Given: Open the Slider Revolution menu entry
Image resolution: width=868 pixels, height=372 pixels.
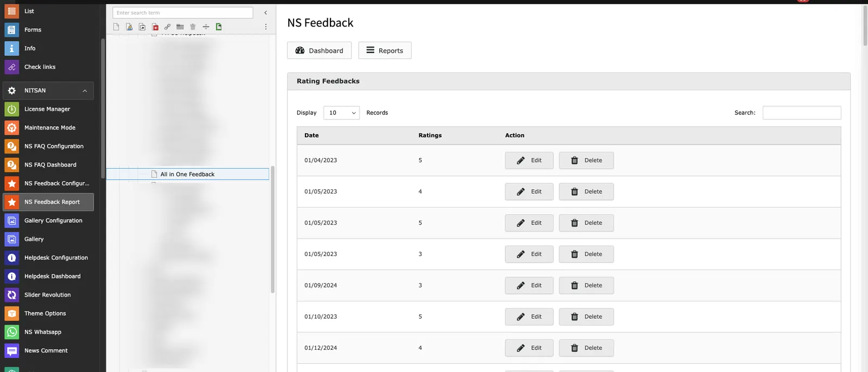Looking at the screenshot, I should click(48, 295).
